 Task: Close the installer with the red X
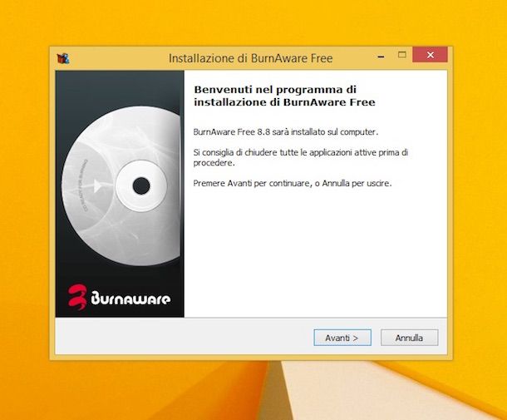[430, 55]
